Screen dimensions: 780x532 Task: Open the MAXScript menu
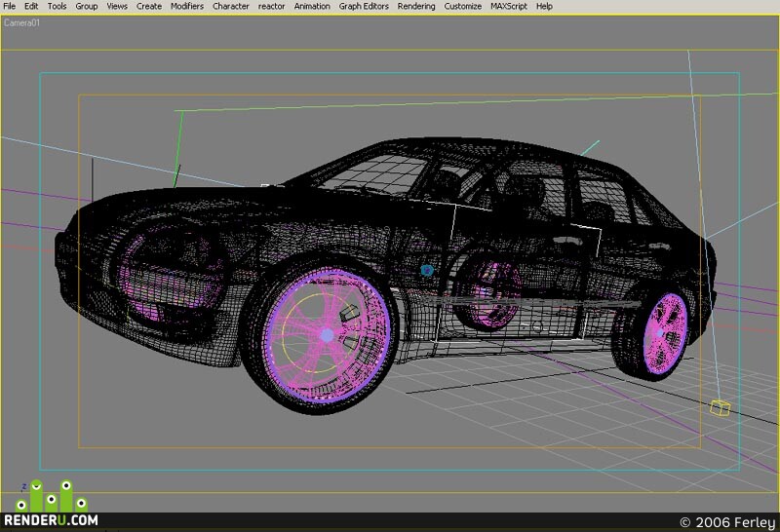(x=508, y=6)
